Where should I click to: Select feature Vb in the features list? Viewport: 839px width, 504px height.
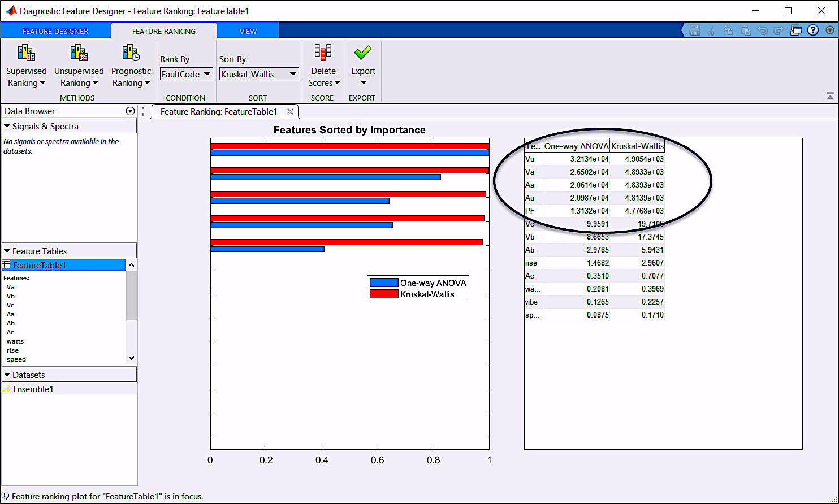pyautogui.click(x=11, y=296)
